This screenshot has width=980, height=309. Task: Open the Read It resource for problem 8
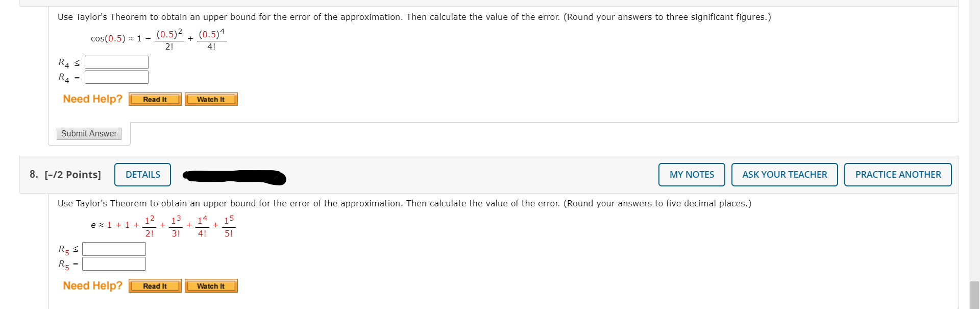click(154, 286)
